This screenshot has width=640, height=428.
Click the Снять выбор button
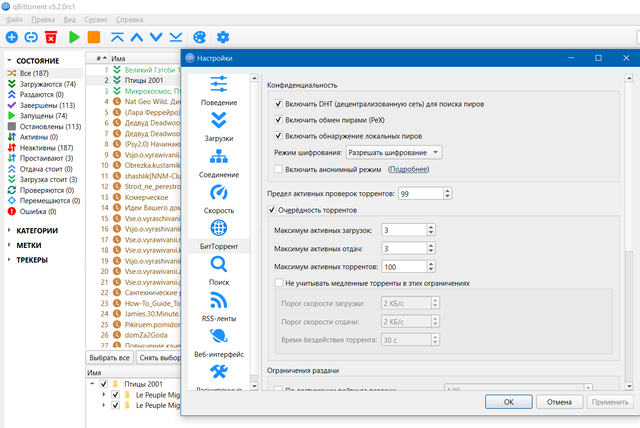point(158,358)
